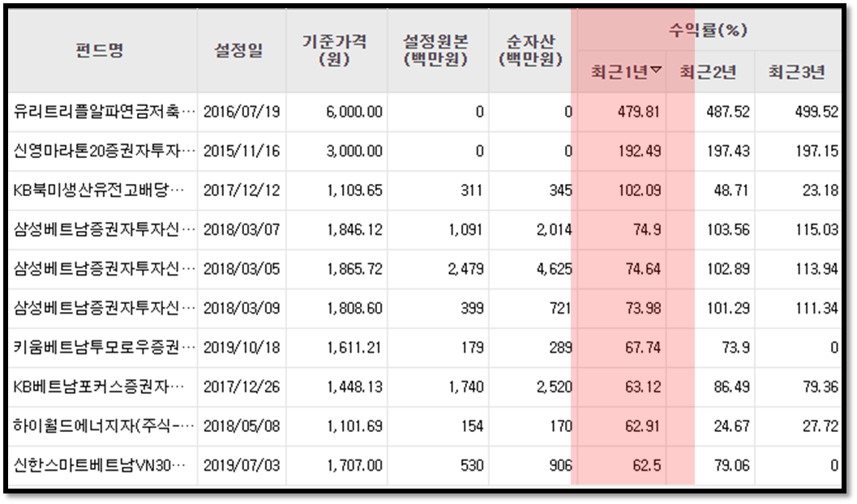Select the net assets value 2,014
Image resolution: width=857 pixels, height=504 pixels.
click(555, 230)
